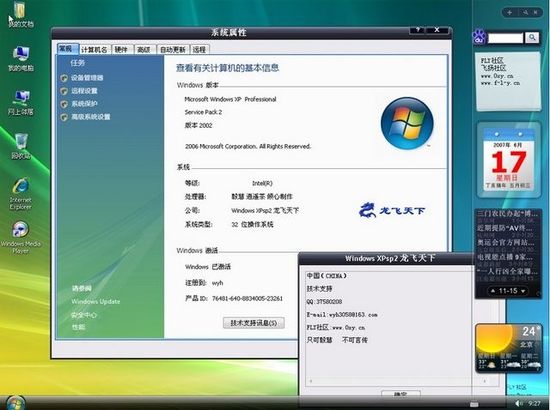Click the 确定 button in support dialog
The width and height of the screenshot is (550, 410).
coord(401,394)
